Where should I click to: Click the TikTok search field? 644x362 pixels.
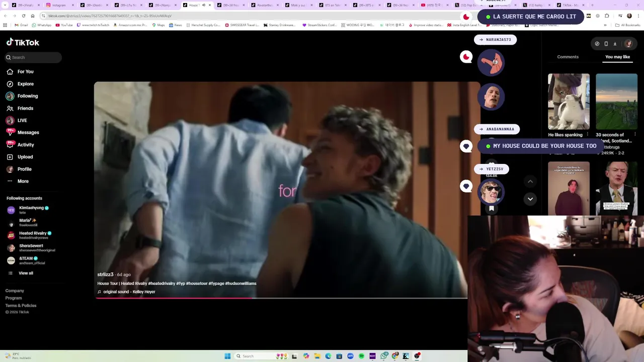click(33, 57)
